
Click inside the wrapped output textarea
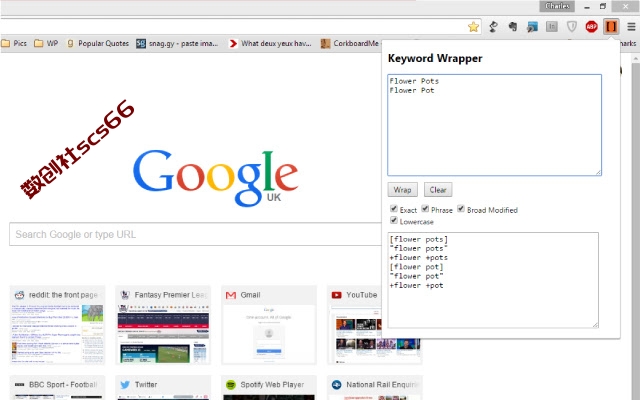point(493,280)
